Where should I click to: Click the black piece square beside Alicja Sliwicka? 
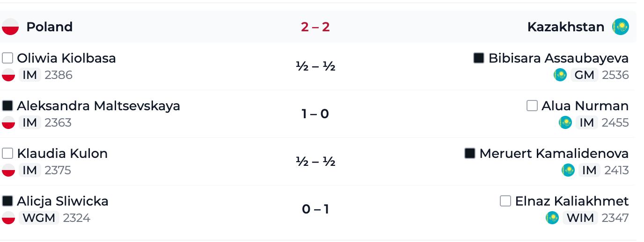click(7, 201)
